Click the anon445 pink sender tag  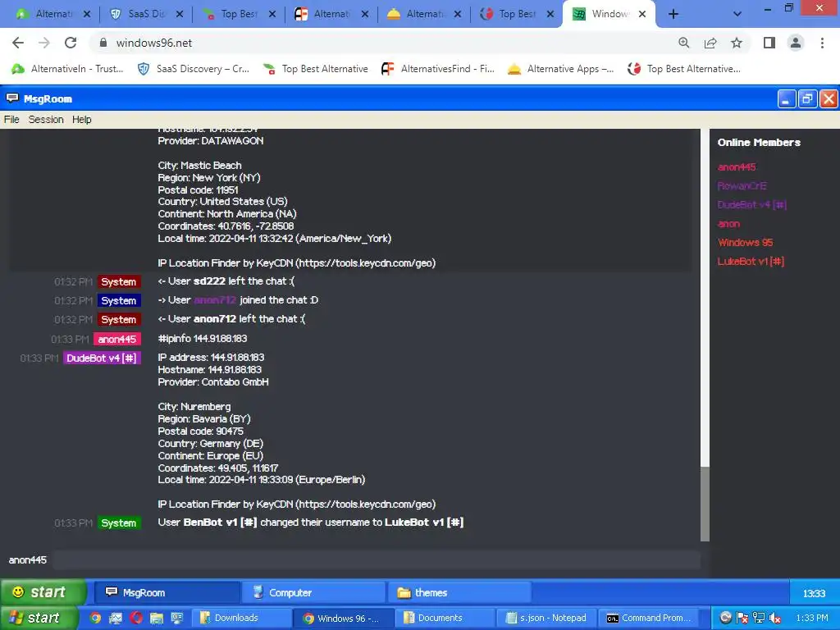(116, 339)
